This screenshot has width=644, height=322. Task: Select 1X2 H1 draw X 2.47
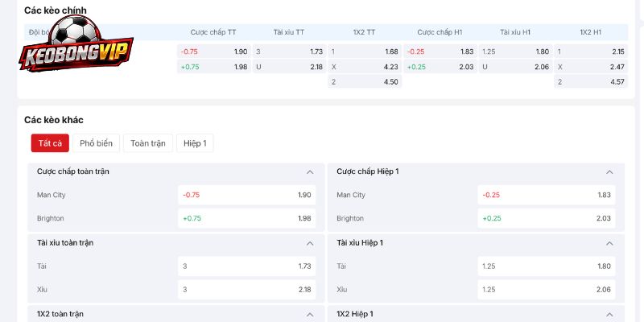[x=591, y=67]
